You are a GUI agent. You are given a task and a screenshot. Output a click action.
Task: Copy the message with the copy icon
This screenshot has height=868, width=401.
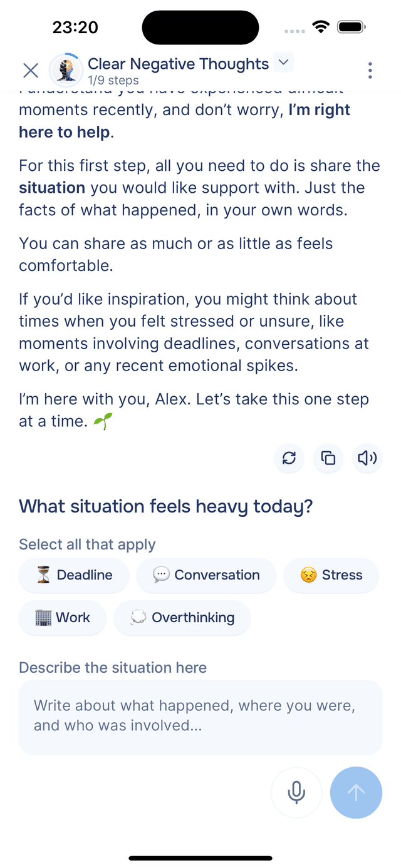click(328, 459)
